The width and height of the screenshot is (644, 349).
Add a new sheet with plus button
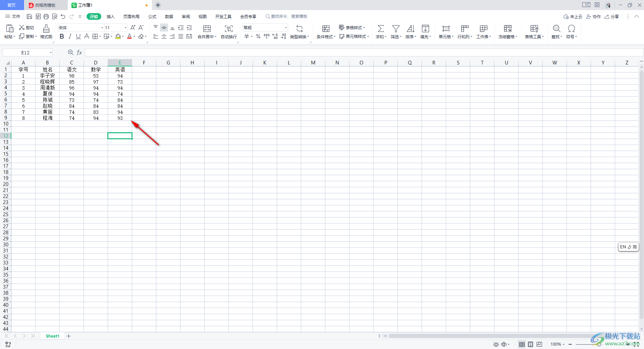[x=69, y=336]
